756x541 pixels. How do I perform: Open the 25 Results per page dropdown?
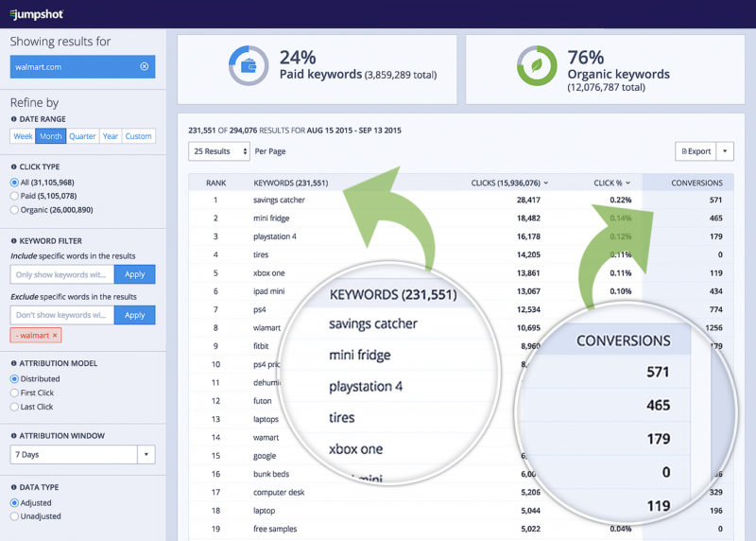point(219,151)
